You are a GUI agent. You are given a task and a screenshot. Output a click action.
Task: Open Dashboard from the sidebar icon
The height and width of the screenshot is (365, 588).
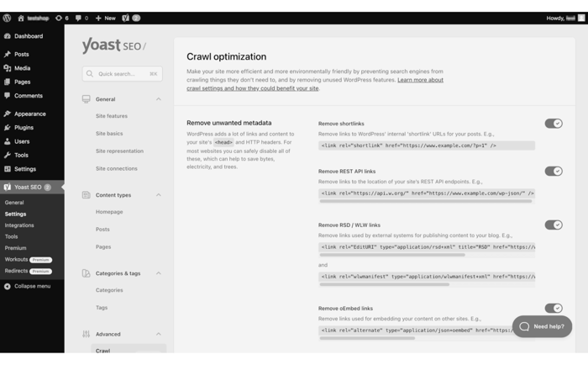[8, 36]
